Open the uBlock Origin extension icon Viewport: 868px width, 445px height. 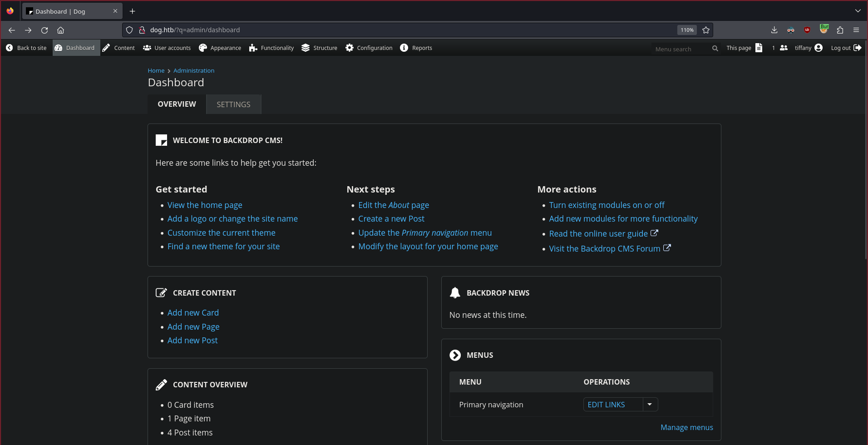click(807, 30)
